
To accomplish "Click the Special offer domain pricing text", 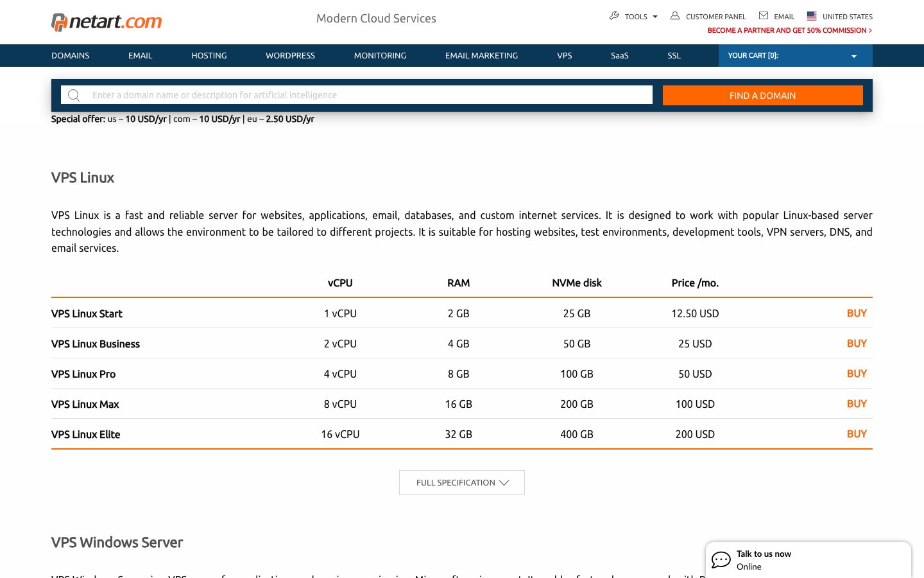I will (x=183, y=119).
